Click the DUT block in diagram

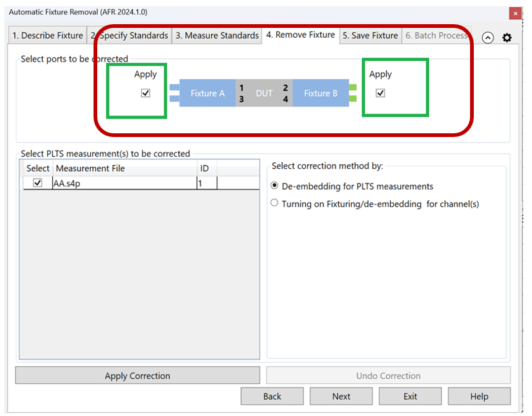click(264, 93)
